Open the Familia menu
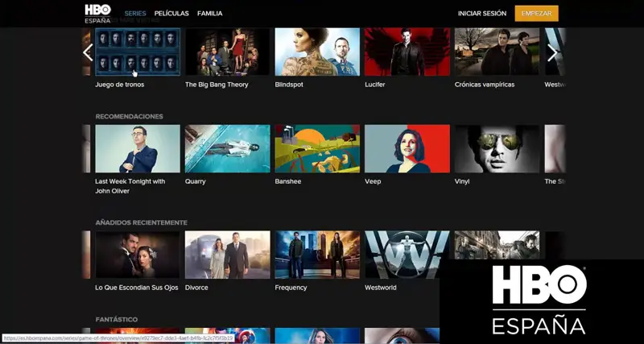The height and width of the screenshot is (344, 644). [210, 14]
